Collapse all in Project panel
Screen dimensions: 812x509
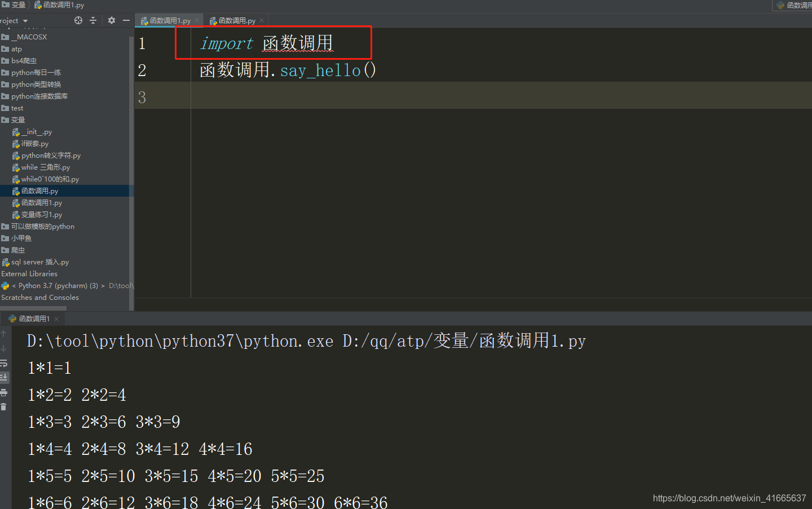[93, 20]
